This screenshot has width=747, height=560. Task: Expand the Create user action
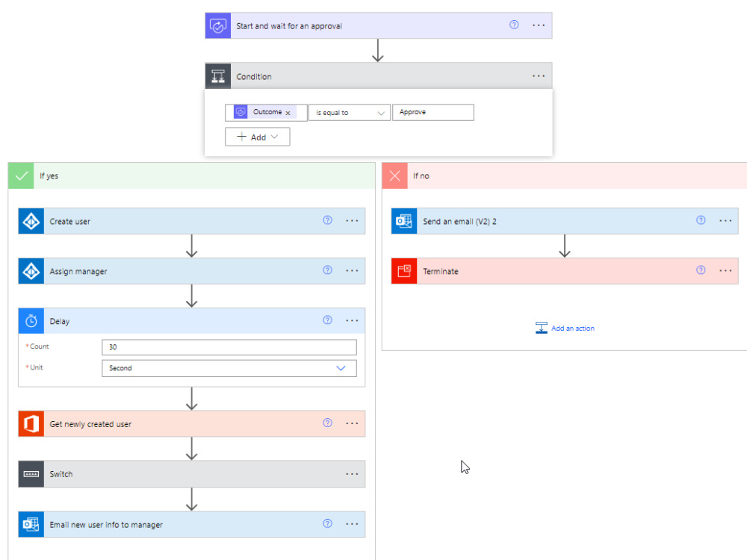click(191, 221)
